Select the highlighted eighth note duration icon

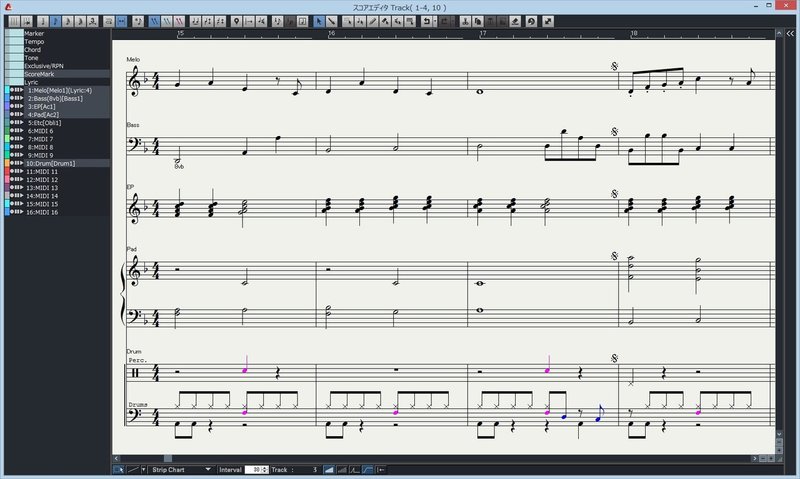pyautogui.click(x=55, y=21)
